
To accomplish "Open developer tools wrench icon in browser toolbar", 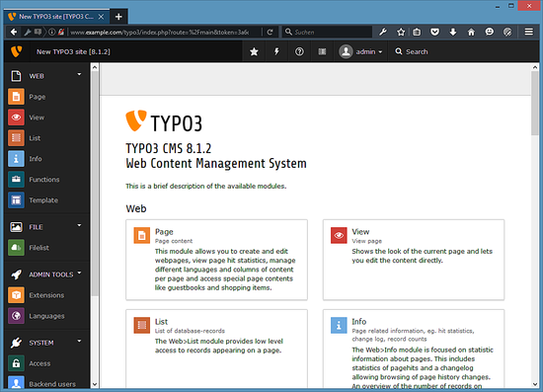I will tap(383, 33).
